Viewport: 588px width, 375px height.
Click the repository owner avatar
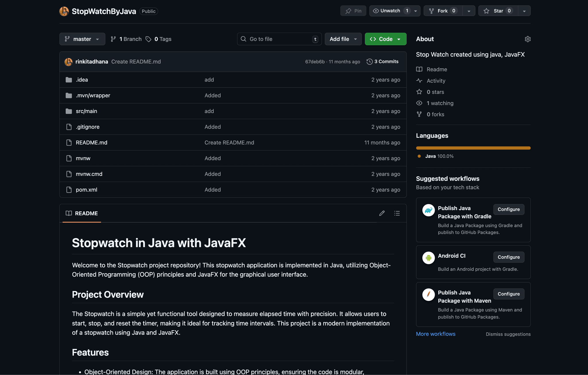[64, 11]
